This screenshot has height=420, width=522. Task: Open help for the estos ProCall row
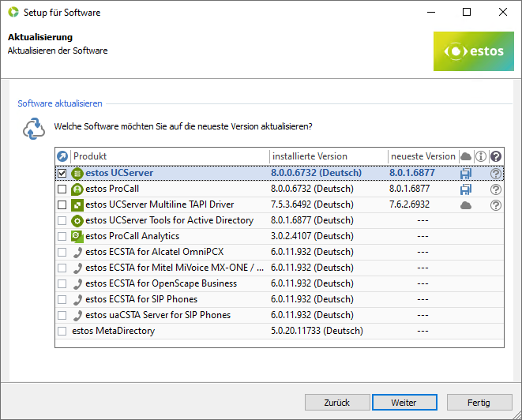(x=496, y=189)
